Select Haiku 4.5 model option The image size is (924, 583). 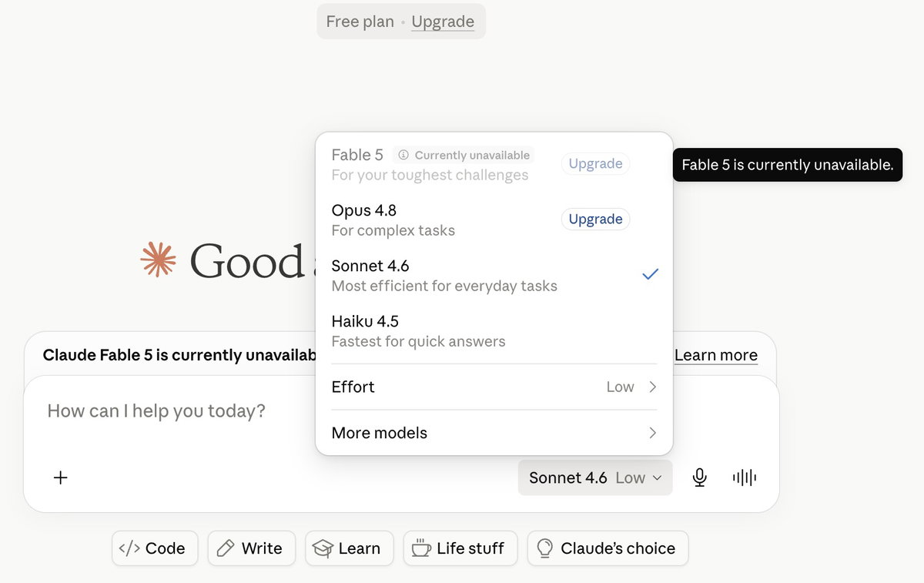pos(494,330)
